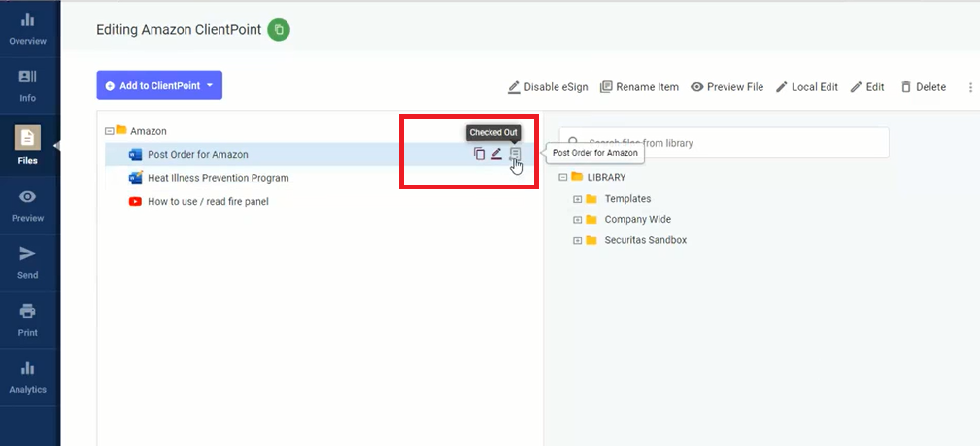Click YouTube icon of fire panel video
Viewport: 980px width, 447px height.
pyautogui.click(x=135, y=201)
